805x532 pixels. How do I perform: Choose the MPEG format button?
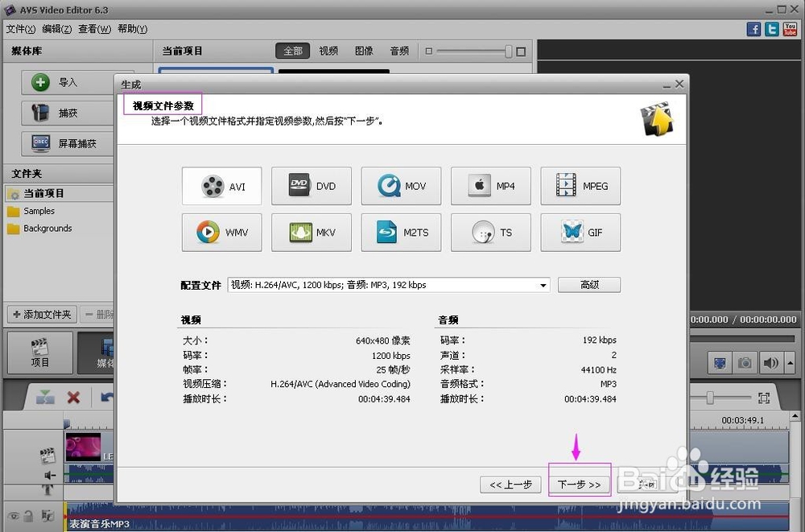coord(580,187)
